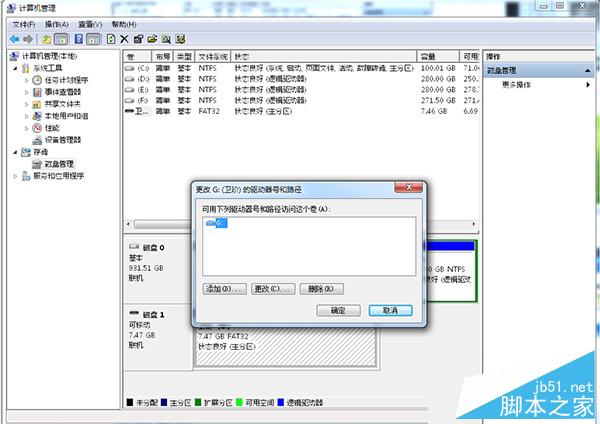Image resolution: width=600 pixels, height=424 pixels.
Task: Click the Disk 0 drive icon
Action: [134, 246]
